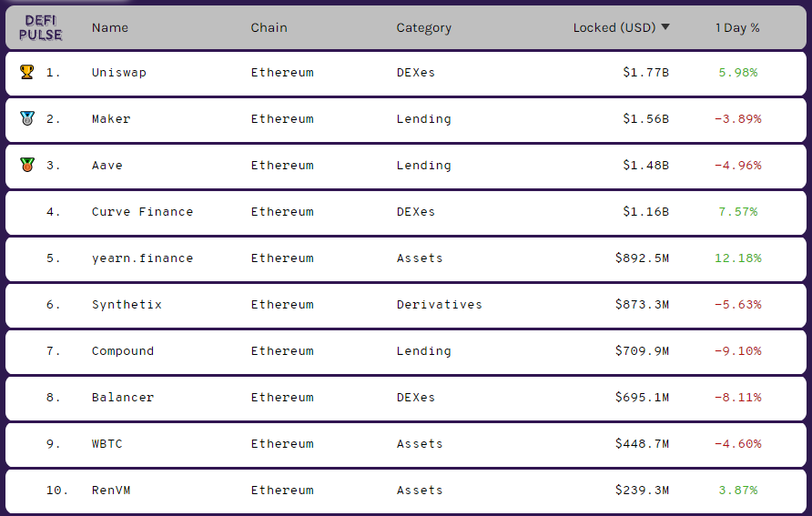Open the Compound project link
The height and width of the screenshot is (516, 812).
[x=123, y=351]
